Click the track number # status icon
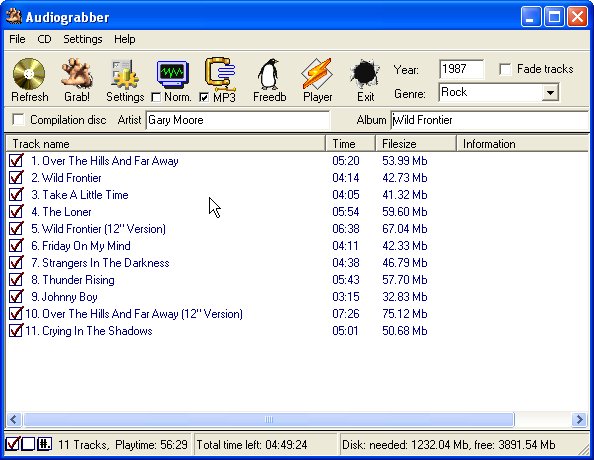The height and width of the screenshot is (460, 594). click(44, 444)
